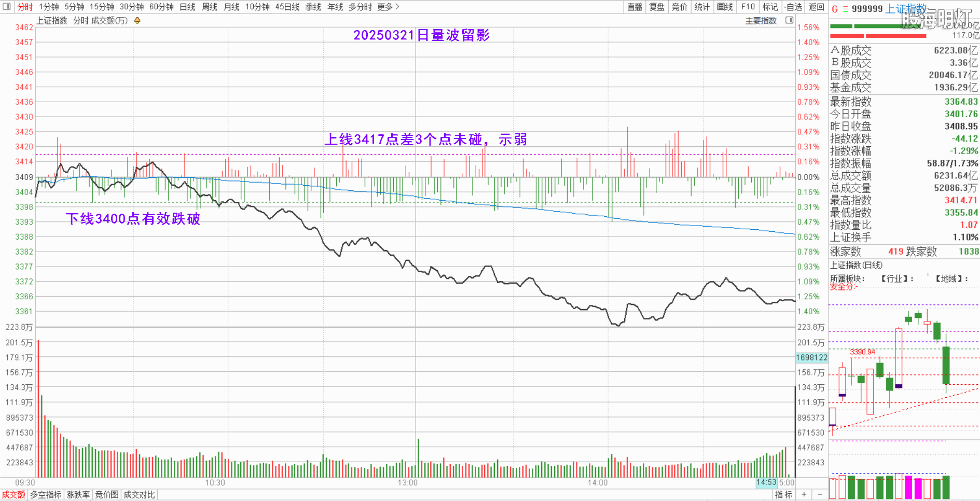This screenshot has width=980, height=501.
Task: Click the green lines icon before 999999
Action: (845, 9)
